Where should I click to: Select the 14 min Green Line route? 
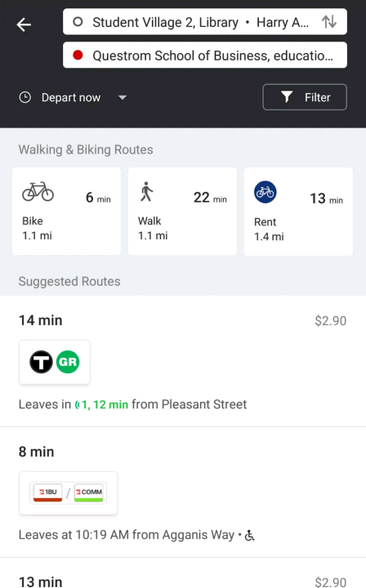[x=183, y=361]
